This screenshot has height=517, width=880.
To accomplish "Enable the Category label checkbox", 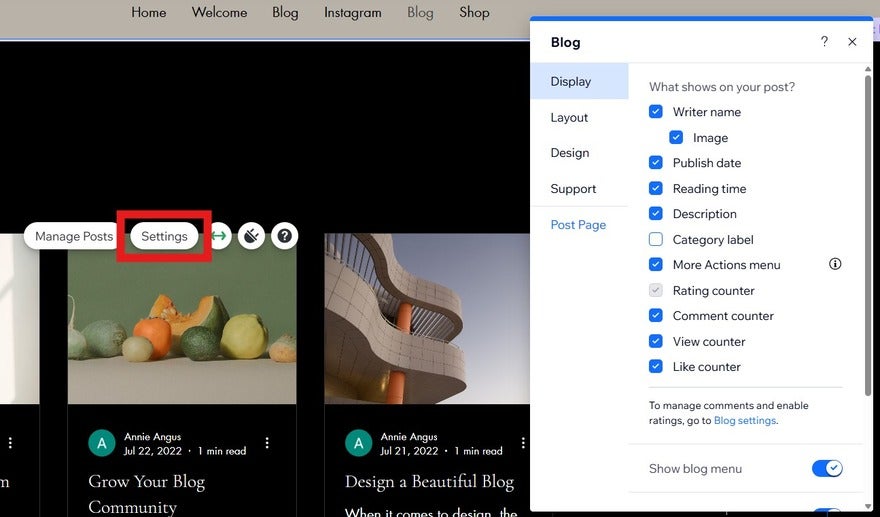I will pyautogui.click(x=656, y=240).
